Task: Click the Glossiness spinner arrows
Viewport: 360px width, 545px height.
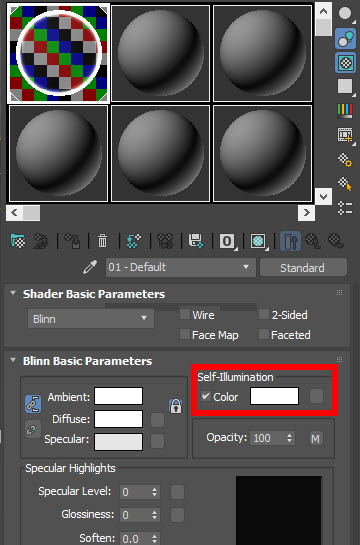Action: pyautogui.click(x=155, y=515)
